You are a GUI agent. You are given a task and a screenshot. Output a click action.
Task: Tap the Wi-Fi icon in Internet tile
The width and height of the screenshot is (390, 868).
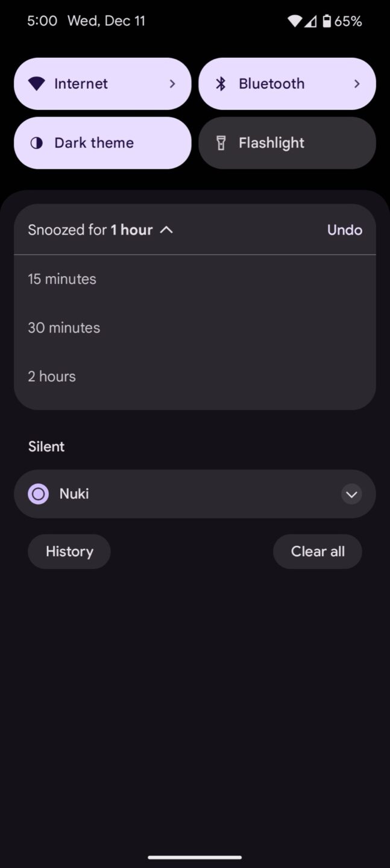click(x=36, y=84)
